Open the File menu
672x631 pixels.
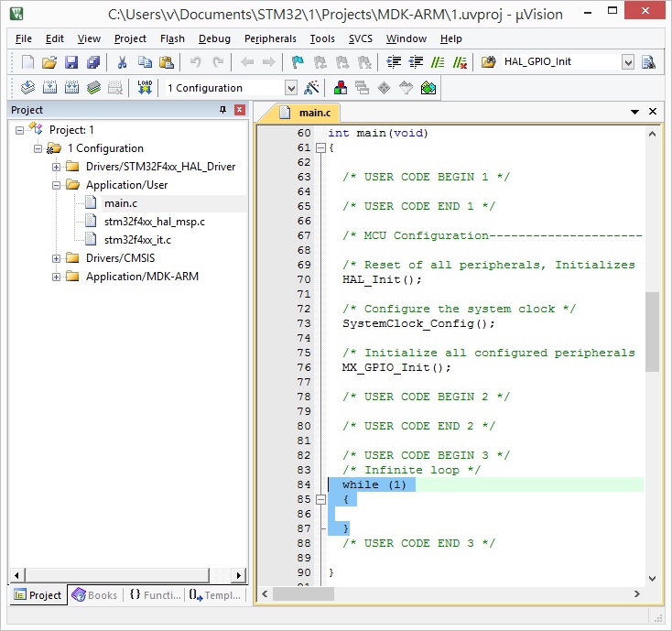24,38
